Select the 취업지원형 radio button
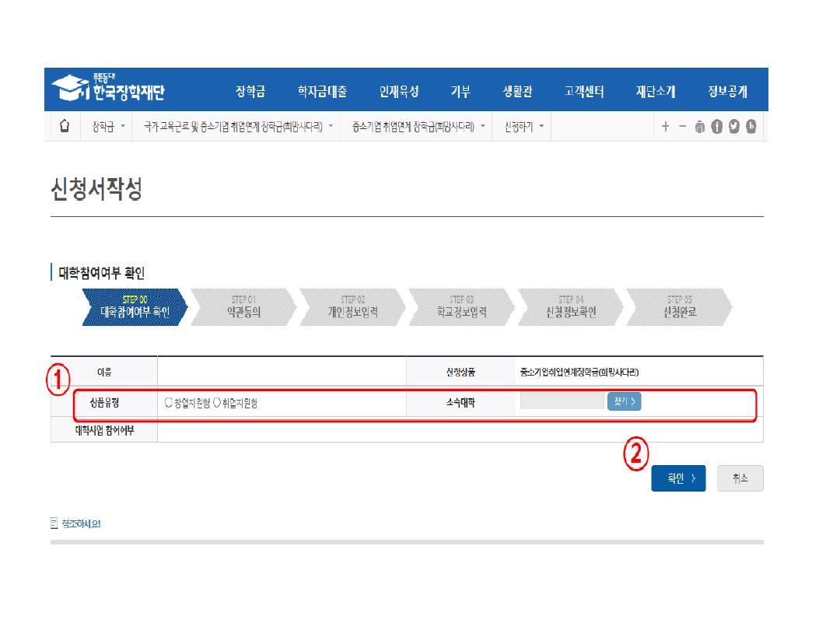The image size is (840, 630). (217, 403)
